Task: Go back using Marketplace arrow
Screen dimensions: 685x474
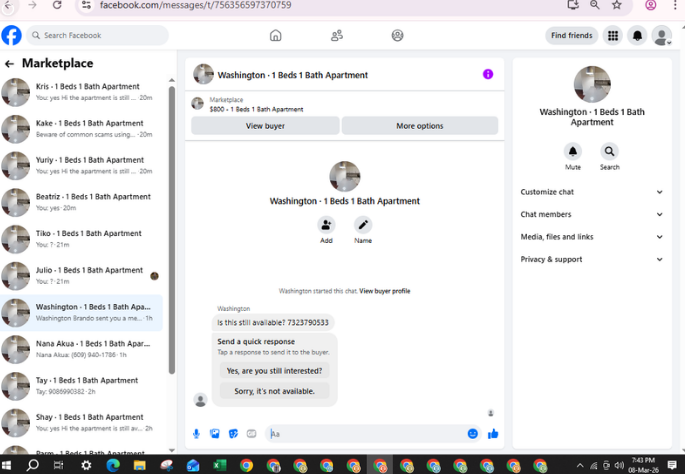Action: pyautogui.click(x=9, y=64)
